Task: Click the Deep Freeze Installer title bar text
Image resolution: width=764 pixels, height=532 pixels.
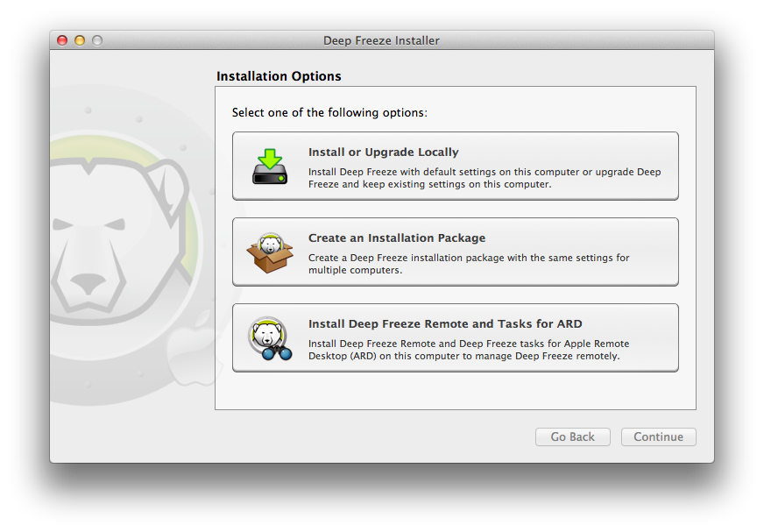Action: 381,40
